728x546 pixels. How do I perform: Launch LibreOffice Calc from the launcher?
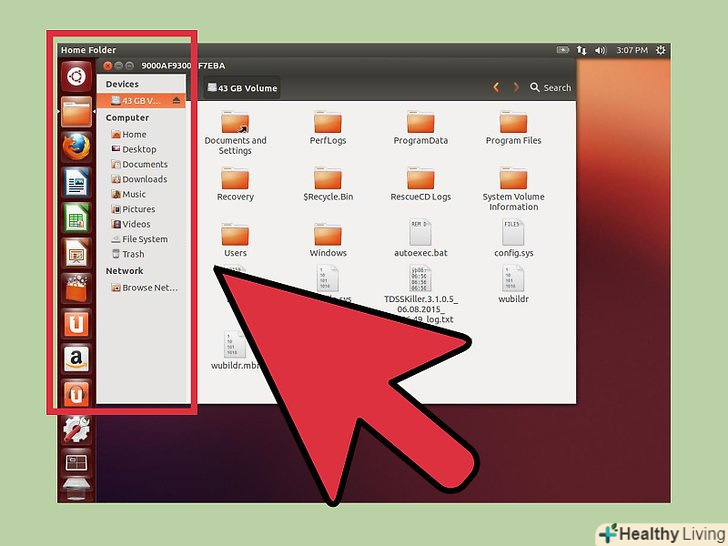click(76, 217)
